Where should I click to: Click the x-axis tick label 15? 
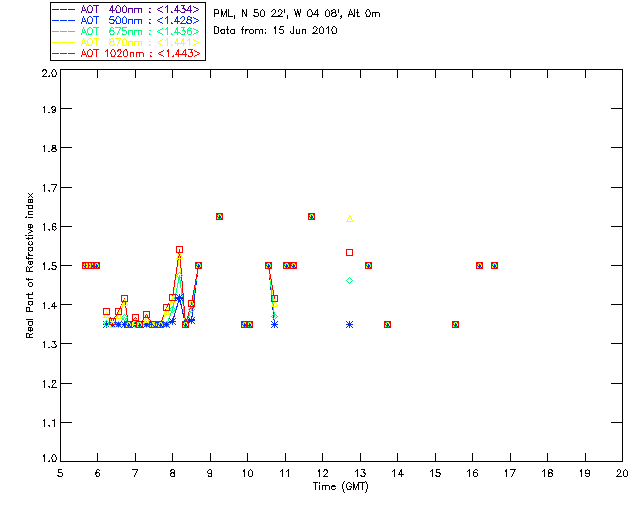(x=435, y=473)
